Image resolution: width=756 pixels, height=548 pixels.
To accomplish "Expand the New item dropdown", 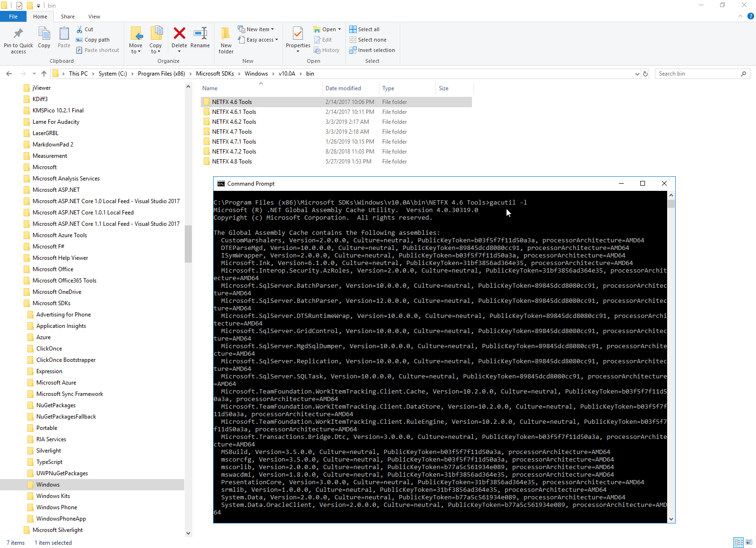I will click(x=256, y=29).
